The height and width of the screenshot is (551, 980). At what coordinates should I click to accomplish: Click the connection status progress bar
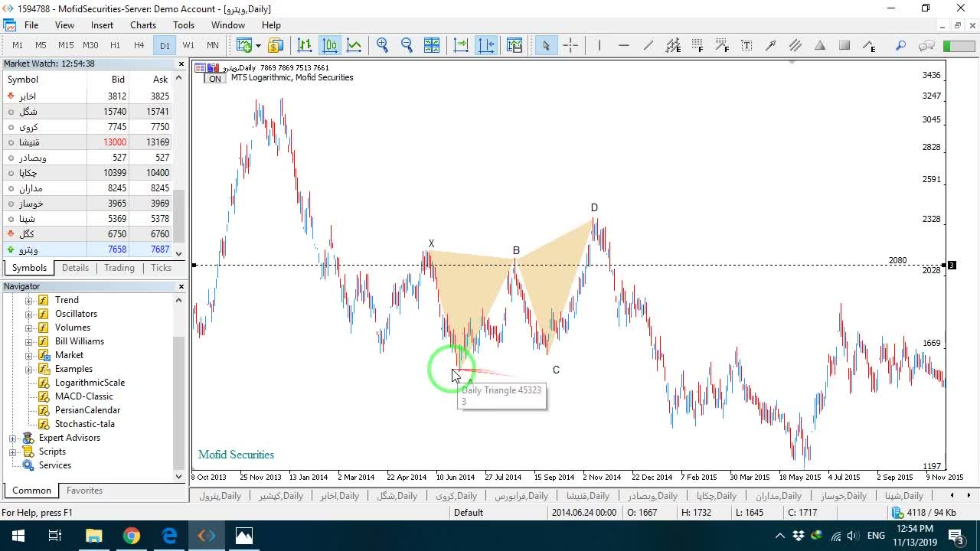tap(959, 46)
